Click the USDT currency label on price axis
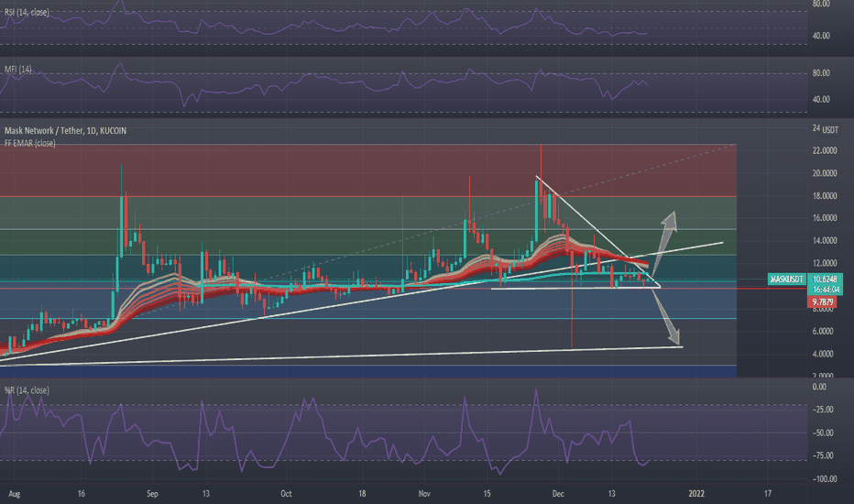The height and width of the screenshot is (504, 854). (830, 130)
